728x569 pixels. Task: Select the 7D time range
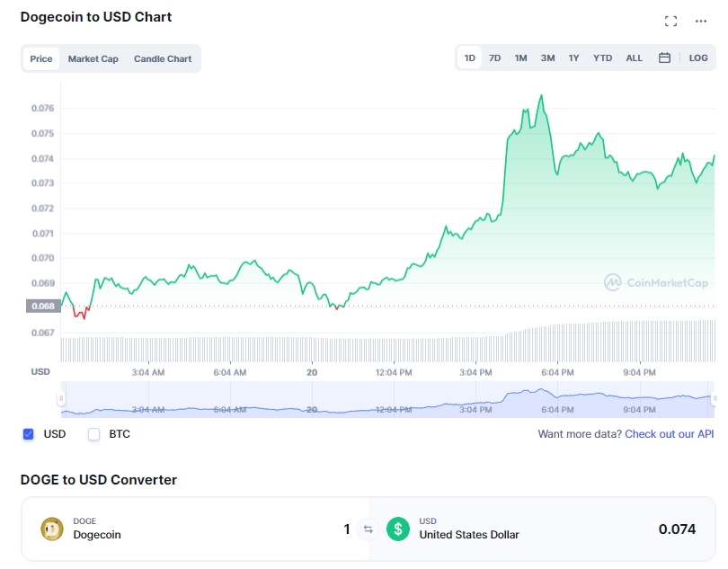point(494,58)
